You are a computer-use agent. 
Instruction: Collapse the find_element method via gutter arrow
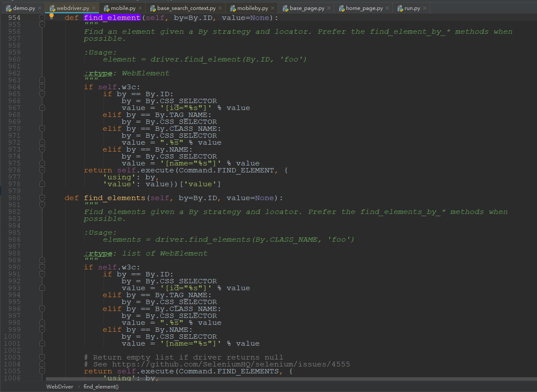(42, 17)
